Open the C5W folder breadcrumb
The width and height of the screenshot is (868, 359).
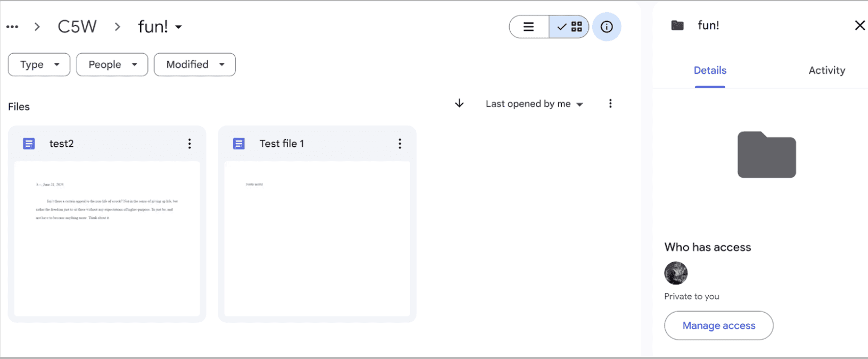point(77,27)
